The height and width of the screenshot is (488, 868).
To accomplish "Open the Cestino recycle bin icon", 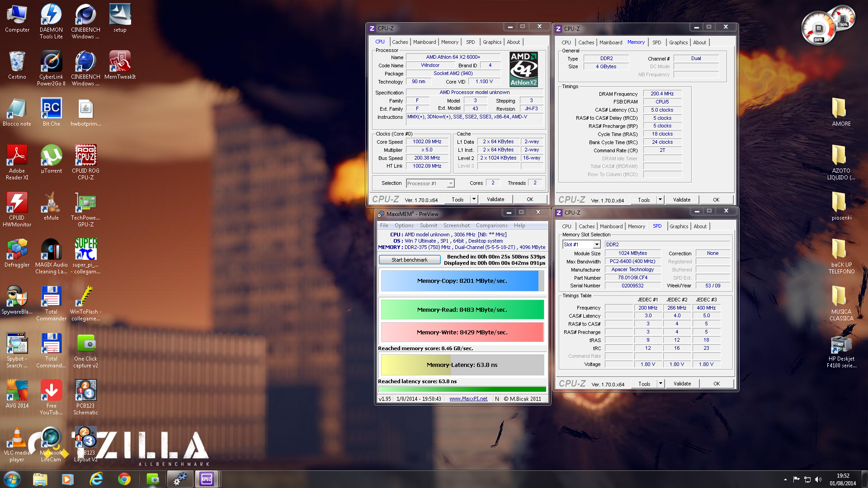I will click(x=17, y=65).
